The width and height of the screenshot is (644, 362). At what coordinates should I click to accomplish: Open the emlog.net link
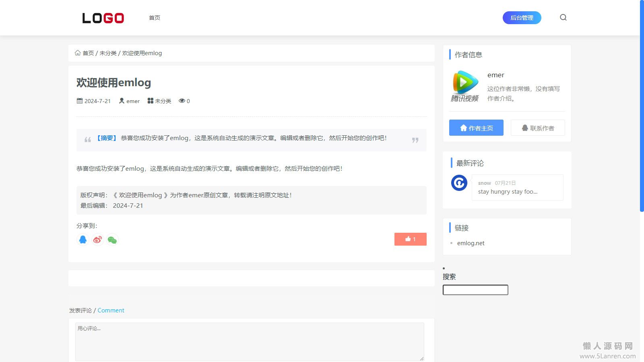[x=471, y=243]
